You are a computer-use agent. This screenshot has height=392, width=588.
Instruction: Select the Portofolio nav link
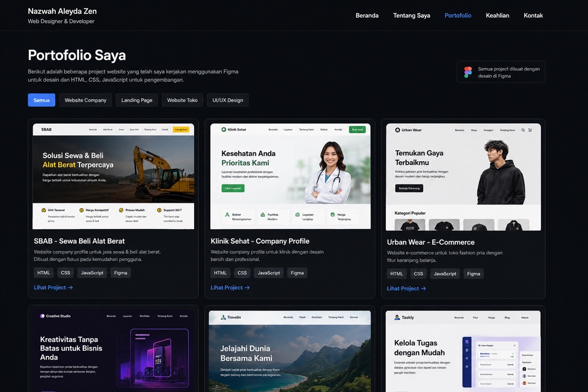(x=458, y=15)
